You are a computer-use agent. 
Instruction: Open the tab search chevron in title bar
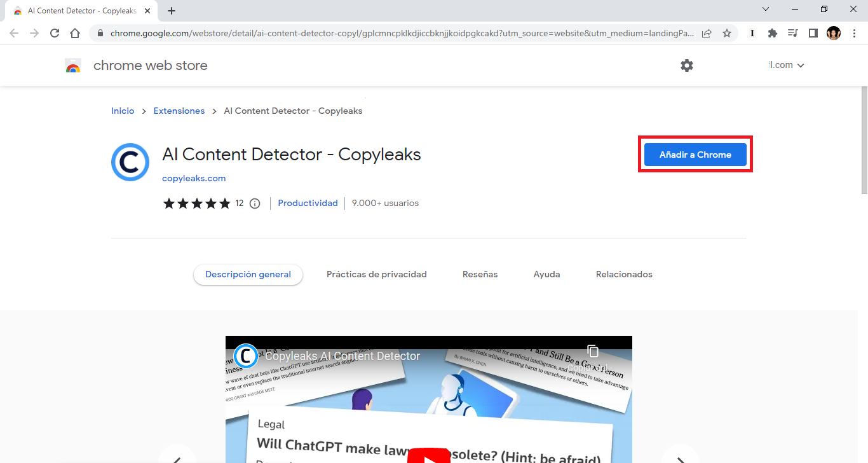coord(766,9)
